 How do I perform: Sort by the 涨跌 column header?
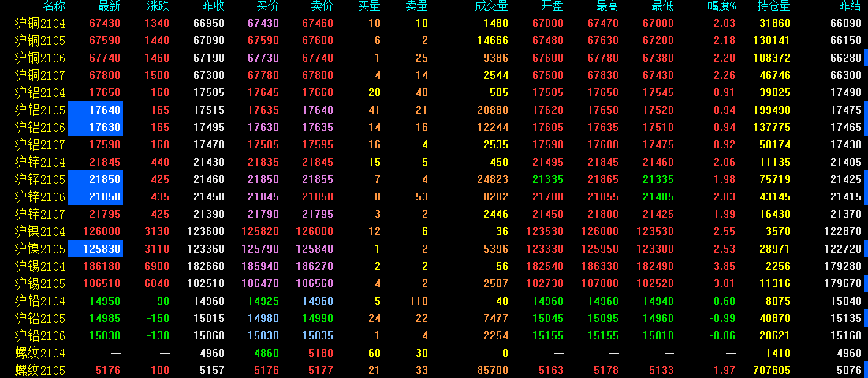(158, 6)
